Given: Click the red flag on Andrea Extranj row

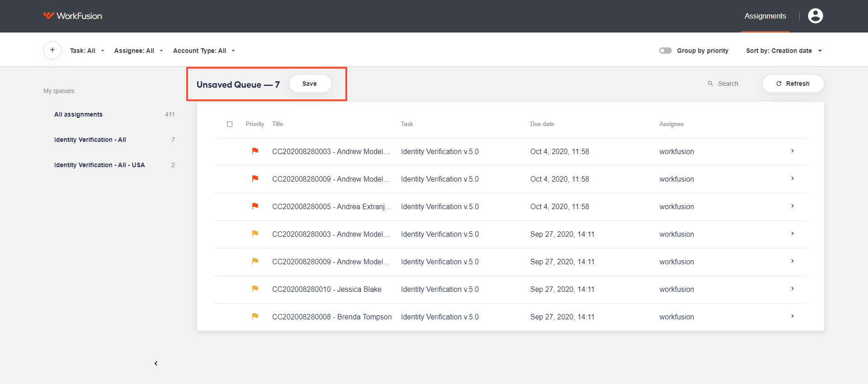Looking at the screenshot, I should (x=255, y=206).
